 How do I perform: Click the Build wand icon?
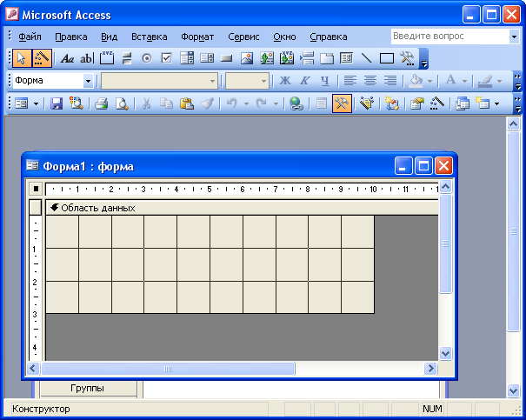coord(436,103)
